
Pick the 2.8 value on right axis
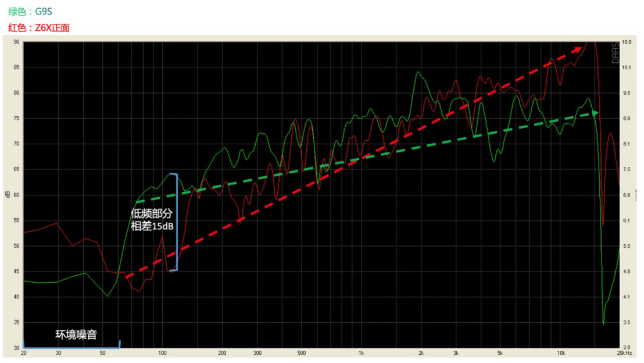pos(627,348)
